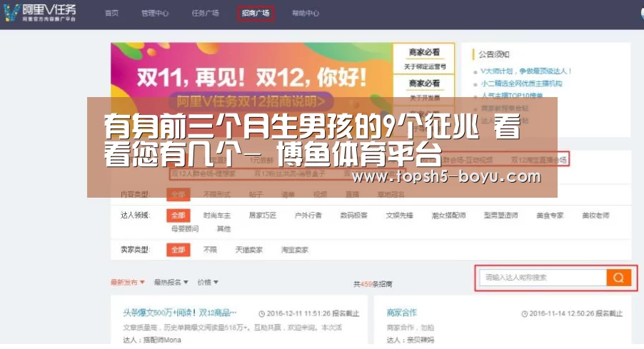Viewport: 644px width, 349px height.
Task: Filter 卖家类型 by 淘宝卖家
Action: click(x=294, y=250)
